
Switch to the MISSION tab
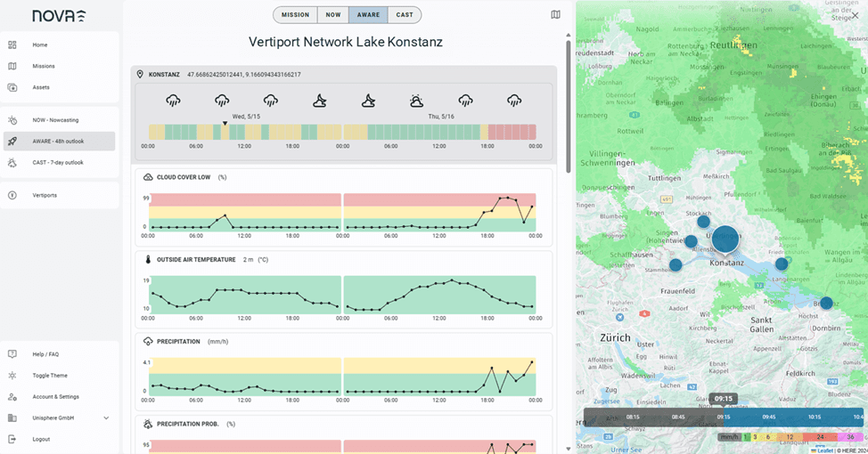pos(295,15)
